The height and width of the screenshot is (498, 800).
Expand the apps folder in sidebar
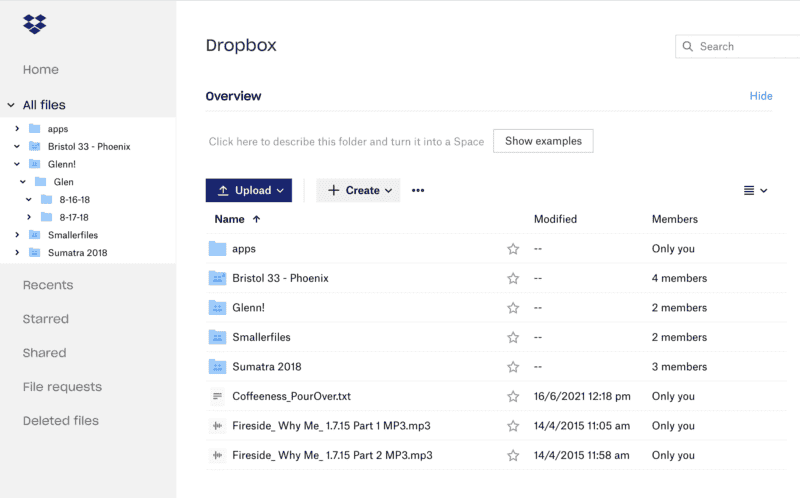[x=17, y=129]
